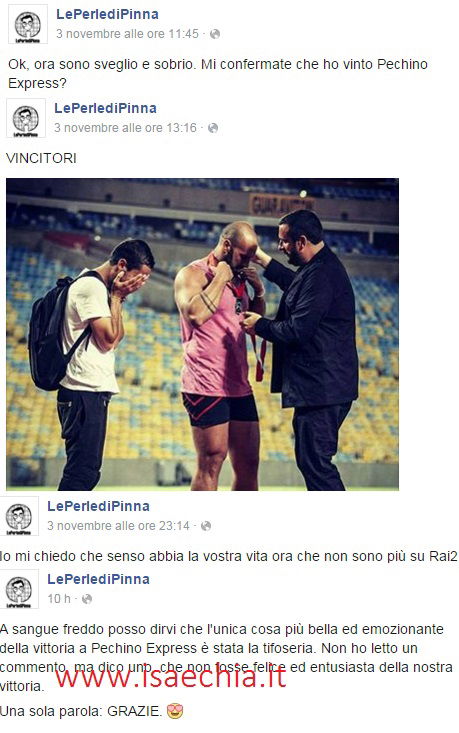
Task: Click the heart-eyes emoji after GRAZIE
Action: click(x=175, y=711)
